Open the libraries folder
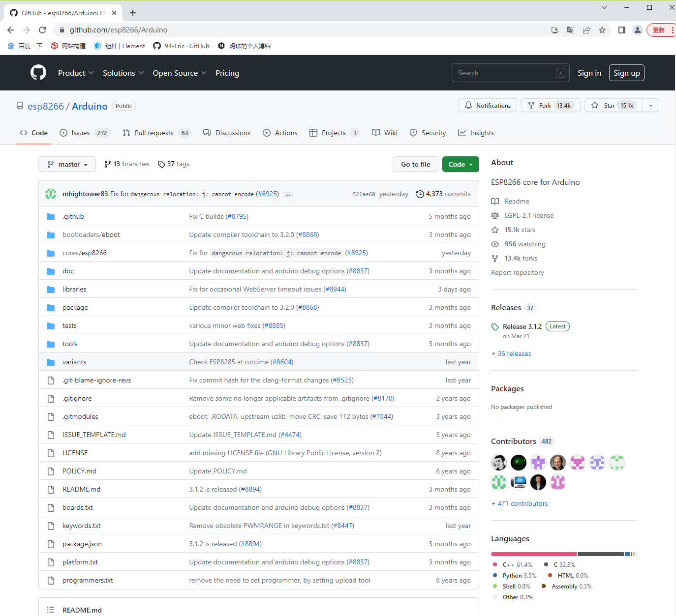This screenshot has height=616, width=676. (74, 289)
